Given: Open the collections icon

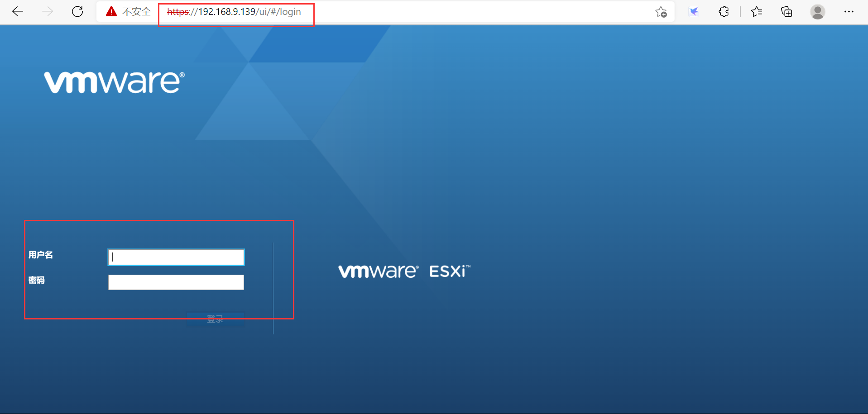Looking at the screenshot, I should tap(786, 12).
